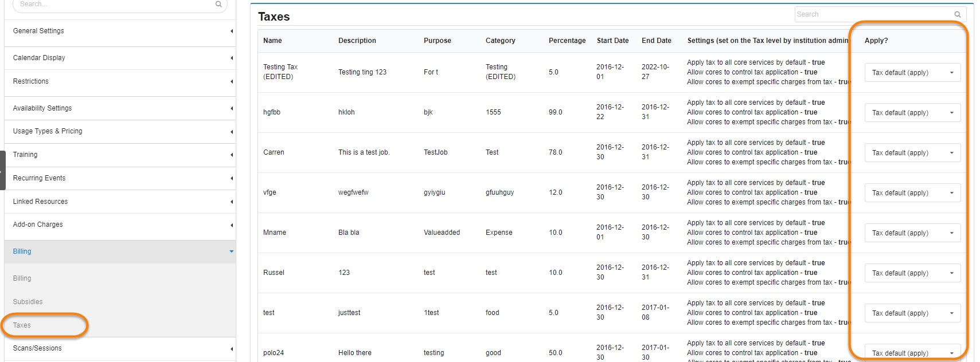The width and height of the screenshot is (980, 362).
Task: Collapse the Billing section
Action: coord(120,251)
